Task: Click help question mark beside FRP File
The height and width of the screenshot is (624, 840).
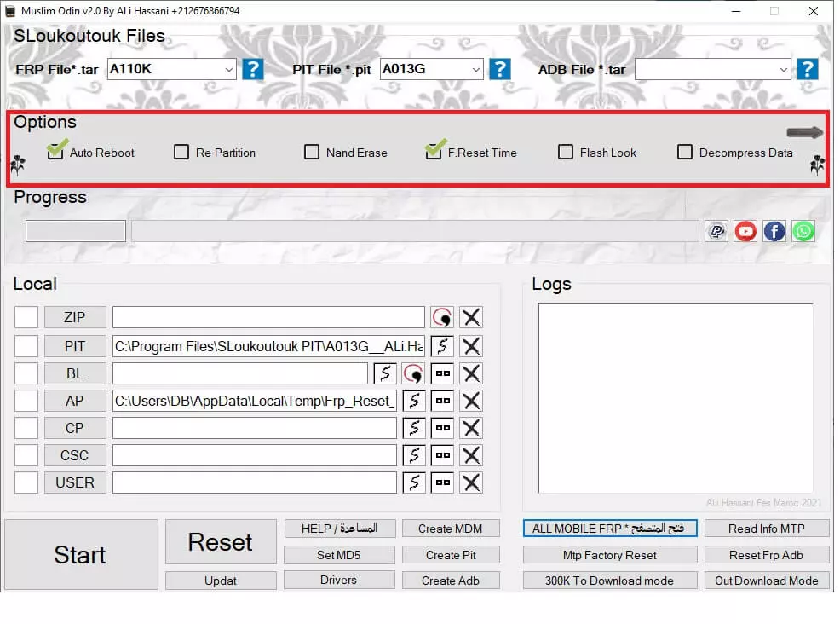Action: coord(253,69)
